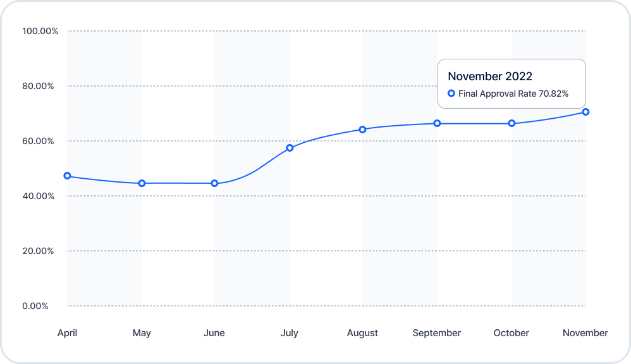The image size is (631, 364).
Task: Select the July data point on the chart
Action: click(290, 148)
